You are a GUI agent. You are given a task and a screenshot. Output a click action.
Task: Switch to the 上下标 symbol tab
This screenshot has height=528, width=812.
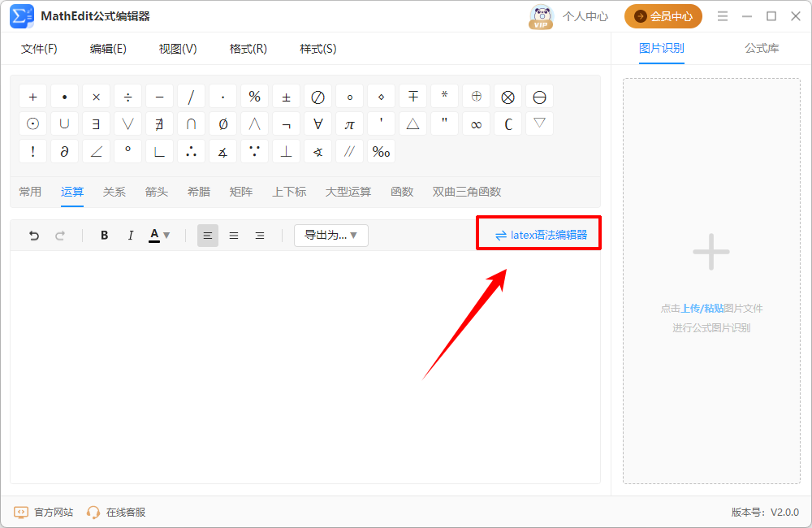289,192
